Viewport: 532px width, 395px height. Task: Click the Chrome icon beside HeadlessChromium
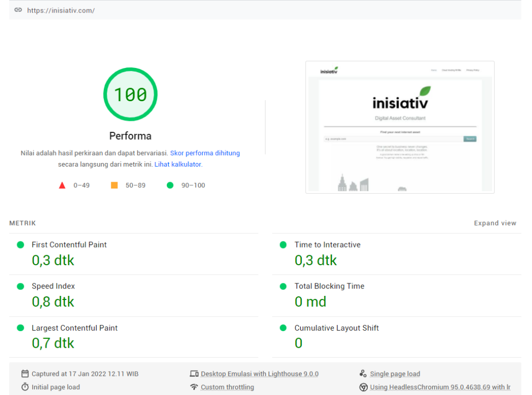tap(363, 387)
